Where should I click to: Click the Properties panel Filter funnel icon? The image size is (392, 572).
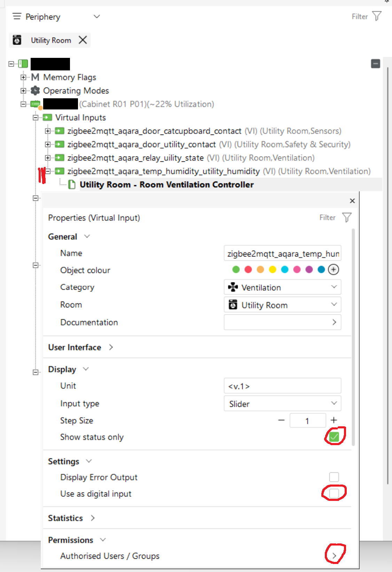pyautogui.click(x=347, y=218)
